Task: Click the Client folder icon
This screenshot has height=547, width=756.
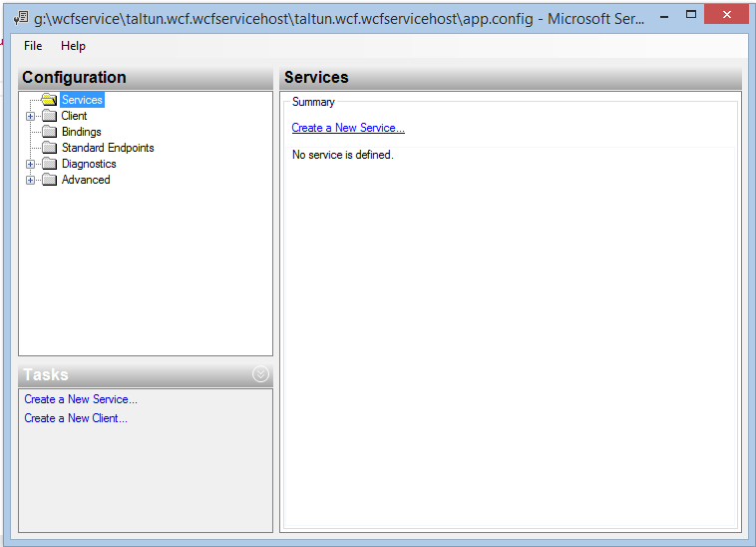Action: [x=49, y=116]
